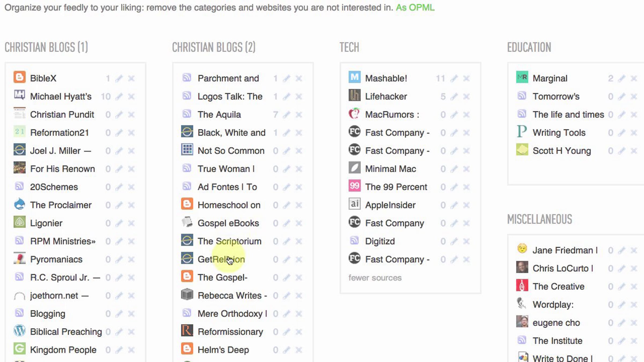The width and height of the screenshot is (644, 362).
Task: Click the Mashable M favicon
Action: click(354, 77)
